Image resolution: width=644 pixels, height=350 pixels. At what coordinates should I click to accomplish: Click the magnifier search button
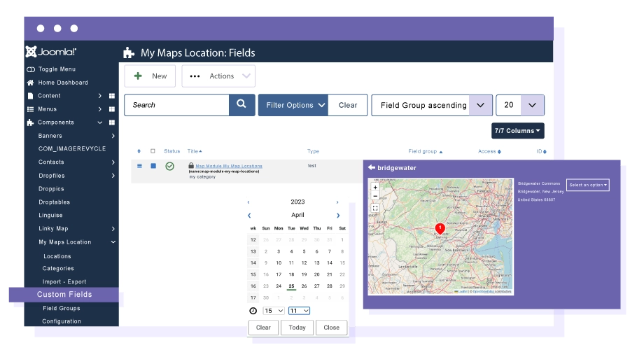coord(241,105)
